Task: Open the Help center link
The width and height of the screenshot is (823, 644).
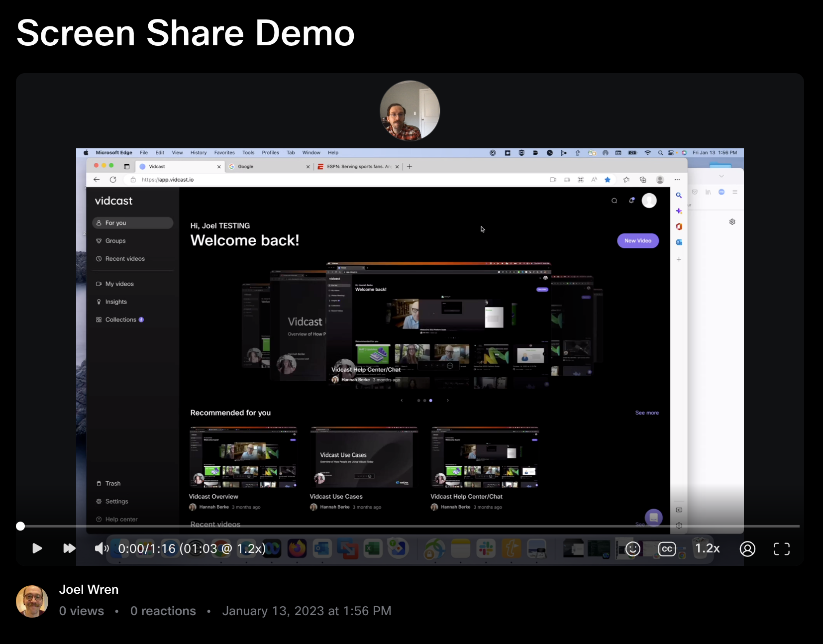Action: pos(133,520)
